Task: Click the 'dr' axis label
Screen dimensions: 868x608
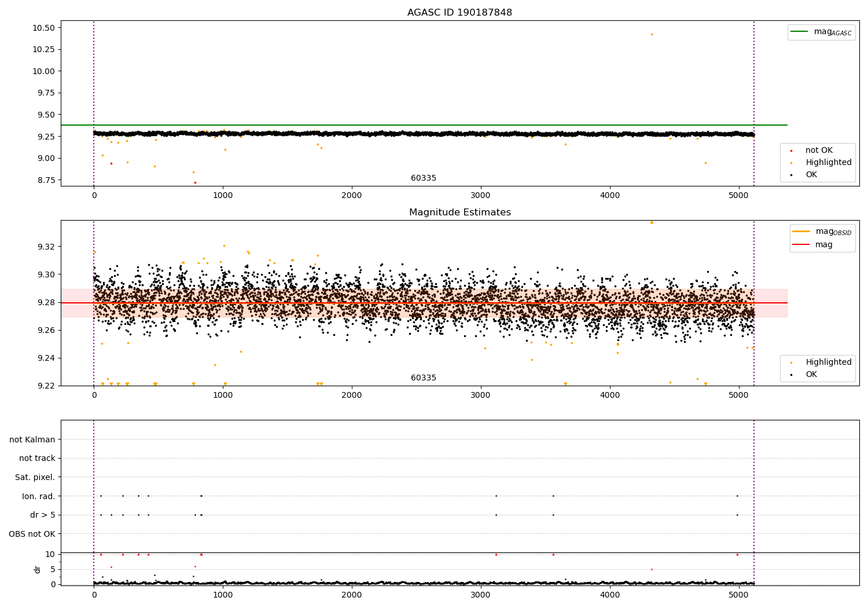Action: [38, 569]
